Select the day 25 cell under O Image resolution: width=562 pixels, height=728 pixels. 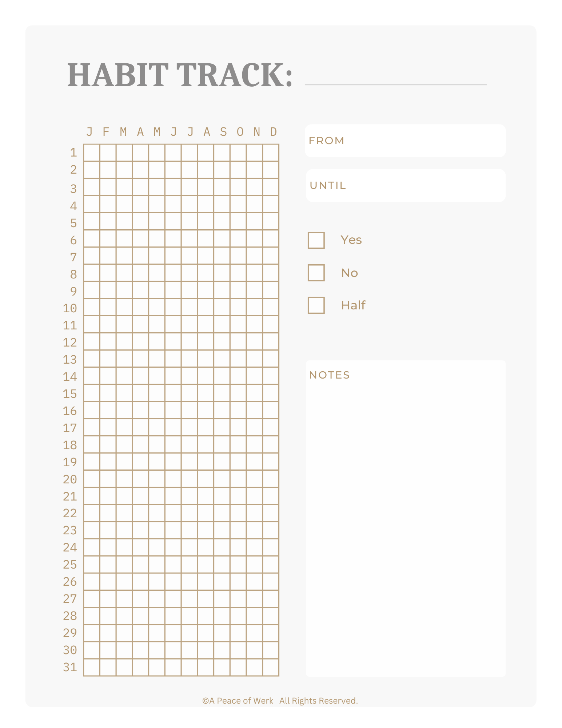pos(238,564)
